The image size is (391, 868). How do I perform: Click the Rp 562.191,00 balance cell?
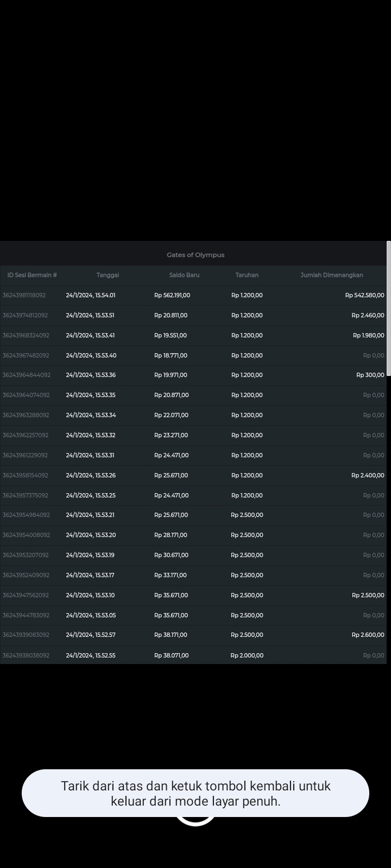tap(172, 295)
